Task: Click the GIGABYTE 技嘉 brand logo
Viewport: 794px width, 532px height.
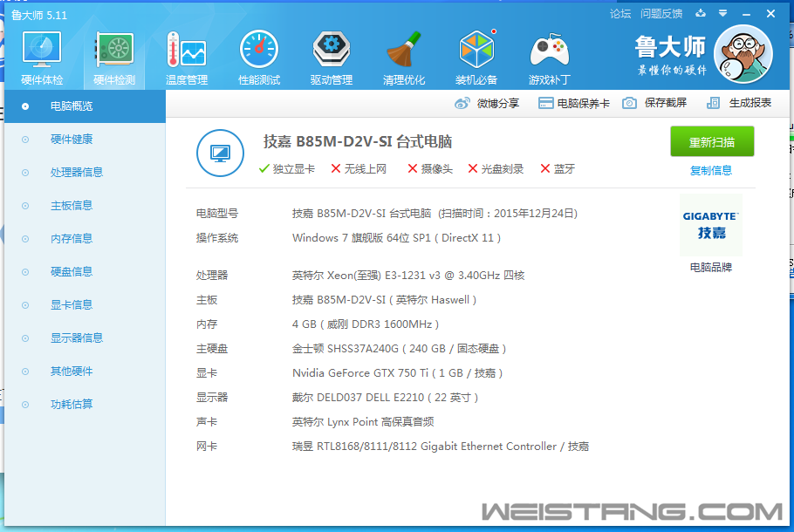Action: [x=711, y=225]
